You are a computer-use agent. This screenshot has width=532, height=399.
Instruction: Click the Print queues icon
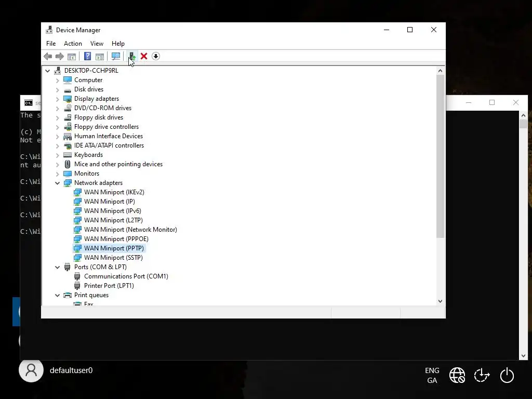[68, 295]
